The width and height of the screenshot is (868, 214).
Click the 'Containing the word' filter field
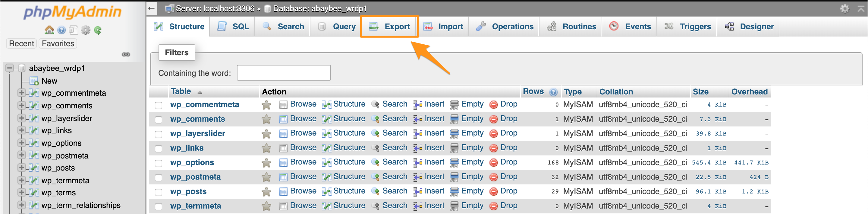pos(283,73)
